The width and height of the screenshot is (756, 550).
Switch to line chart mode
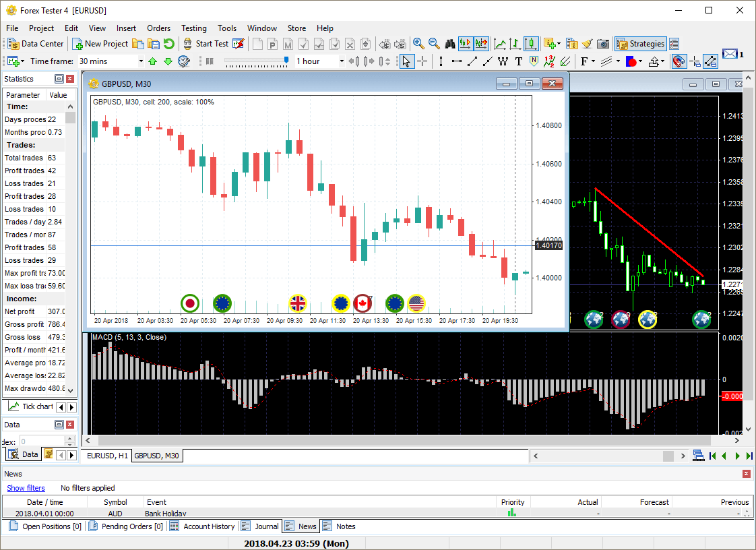(500, 44)
